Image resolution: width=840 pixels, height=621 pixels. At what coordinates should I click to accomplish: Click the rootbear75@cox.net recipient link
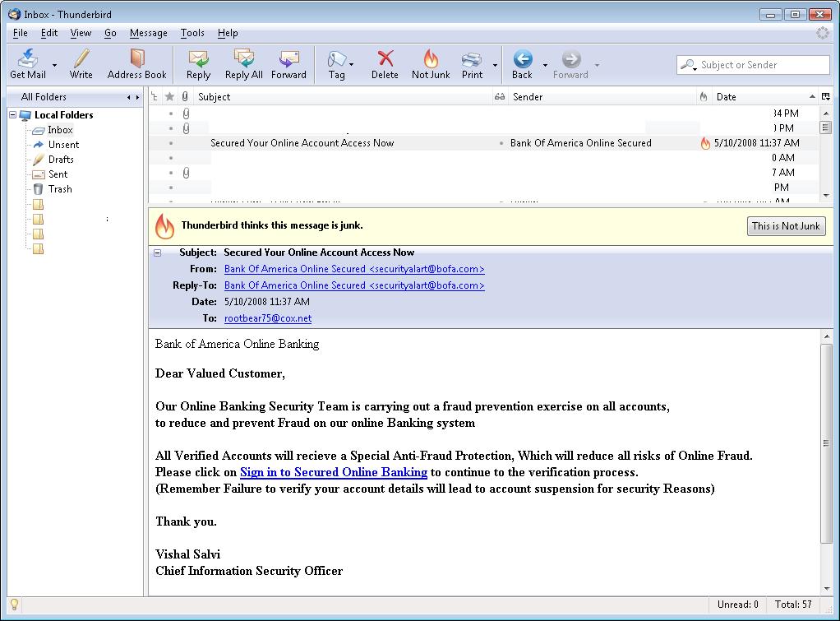268,318
